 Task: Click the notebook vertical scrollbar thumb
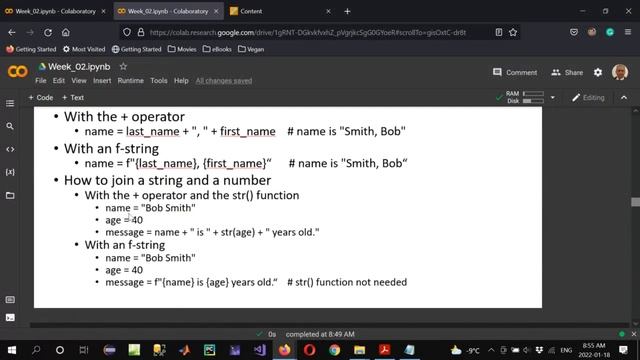(635, 202)
